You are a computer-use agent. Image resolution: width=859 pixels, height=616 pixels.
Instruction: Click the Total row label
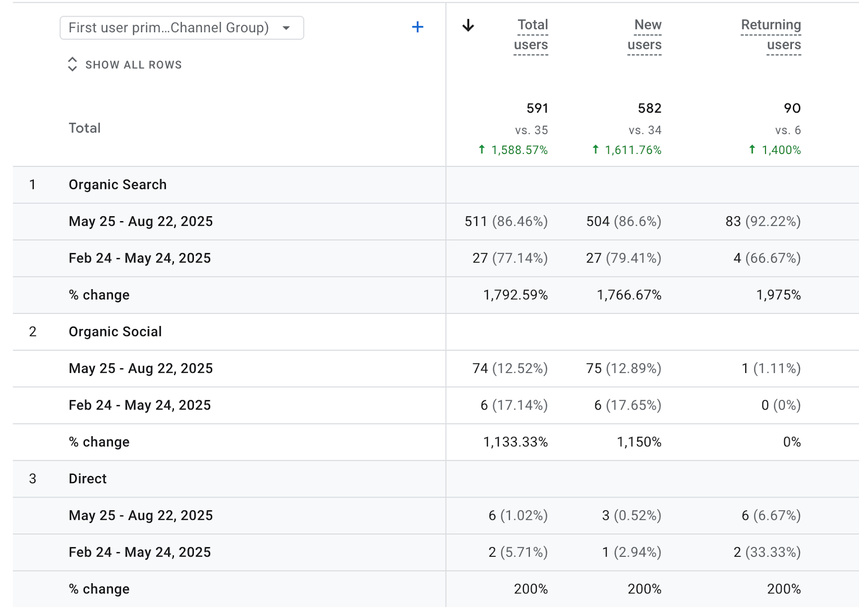84,128
